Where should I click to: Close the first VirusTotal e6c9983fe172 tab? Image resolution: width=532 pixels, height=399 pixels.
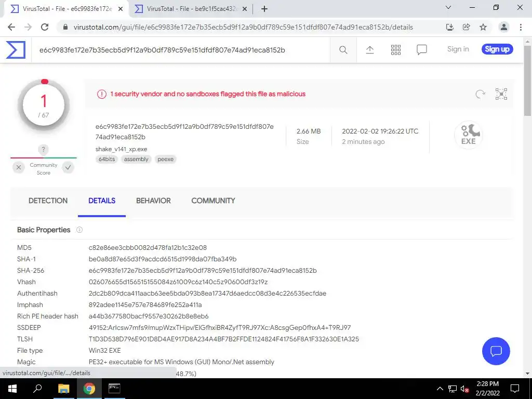(x=121, y=9)
